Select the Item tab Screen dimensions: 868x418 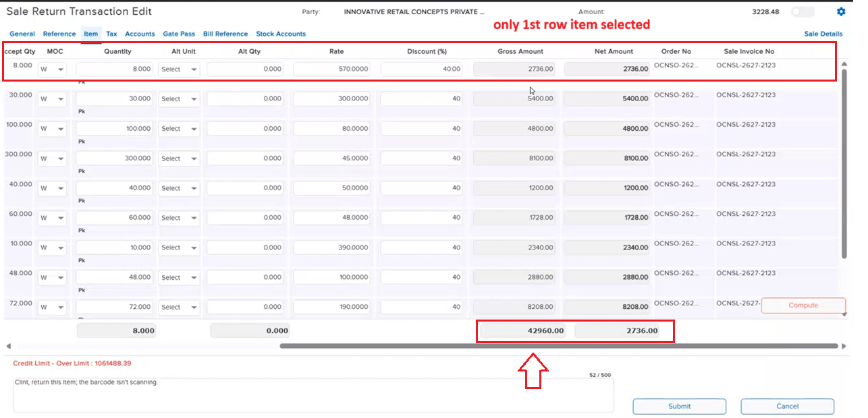[90, 34]
